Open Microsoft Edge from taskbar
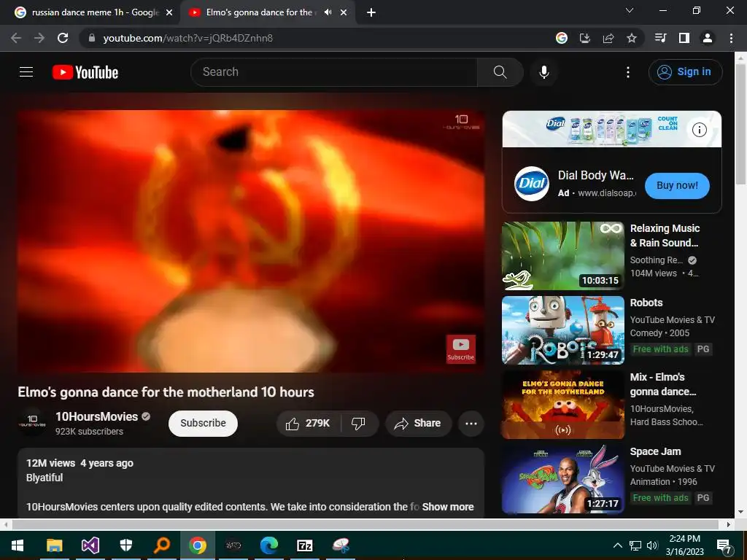Viewport: 747px width, 560px height. (268, 545)
